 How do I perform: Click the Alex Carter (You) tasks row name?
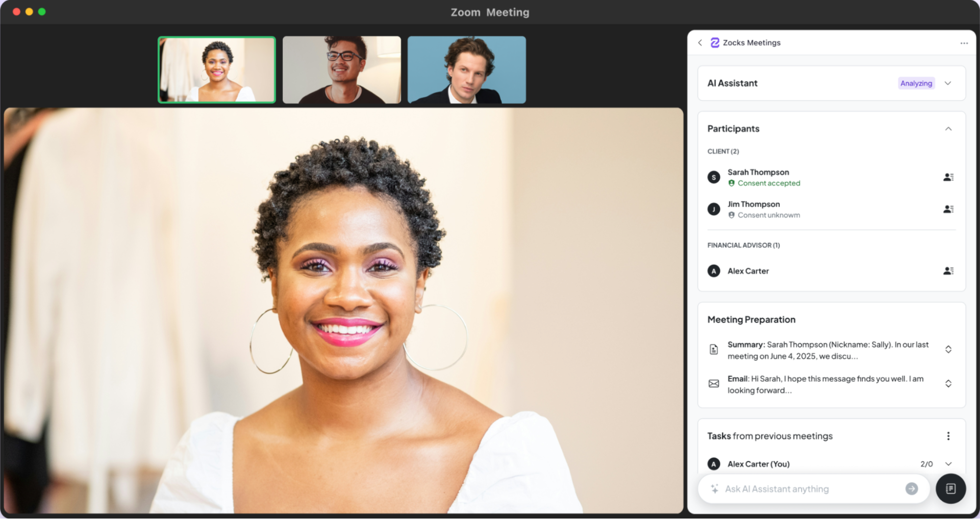point(758,464)
